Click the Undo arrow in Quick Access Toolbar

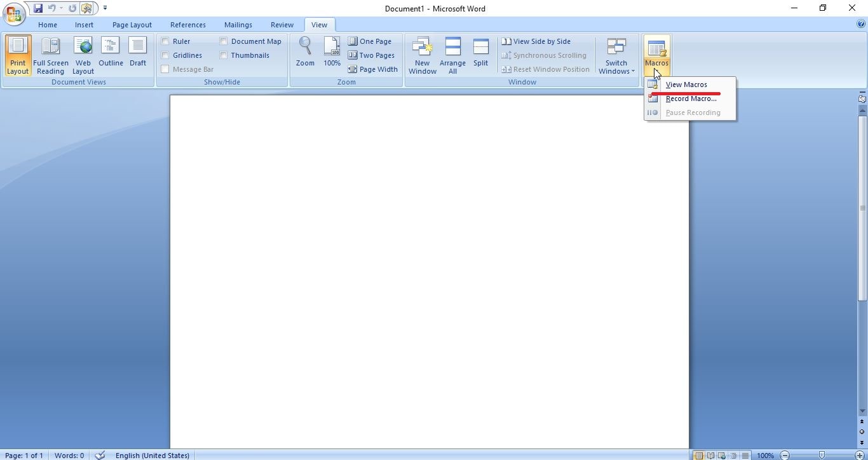(x=51, y=8)
